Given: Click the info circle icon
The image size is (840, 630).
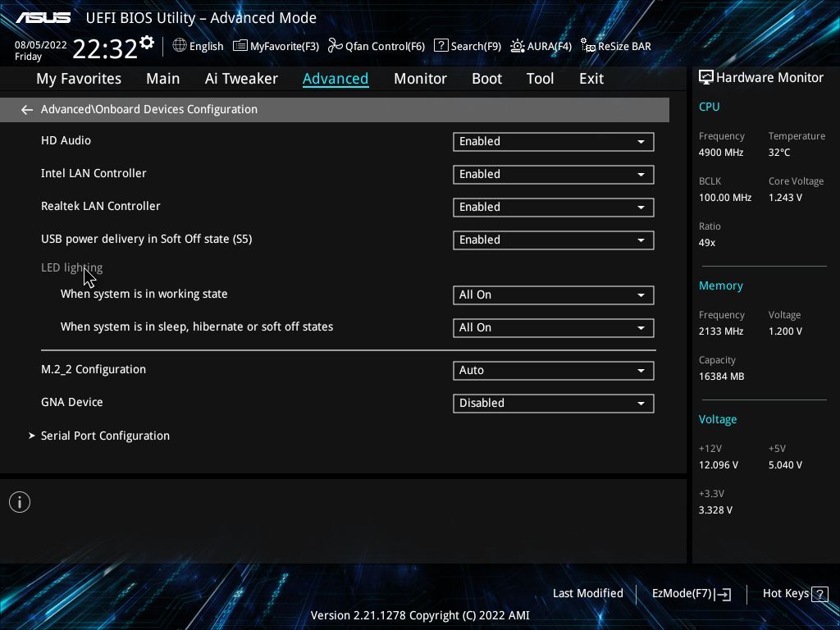Looking at the screenshot, I should click(20, 502).
